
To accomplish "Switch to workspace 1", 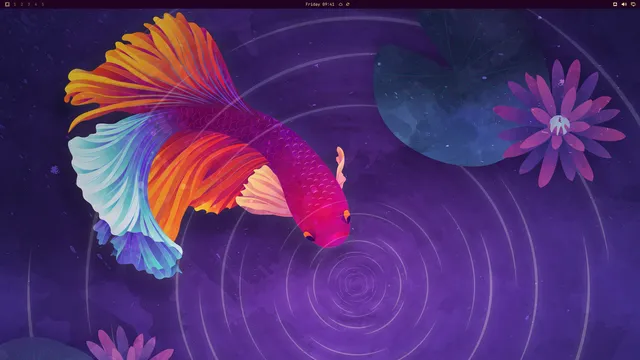I will pos(15,4).
